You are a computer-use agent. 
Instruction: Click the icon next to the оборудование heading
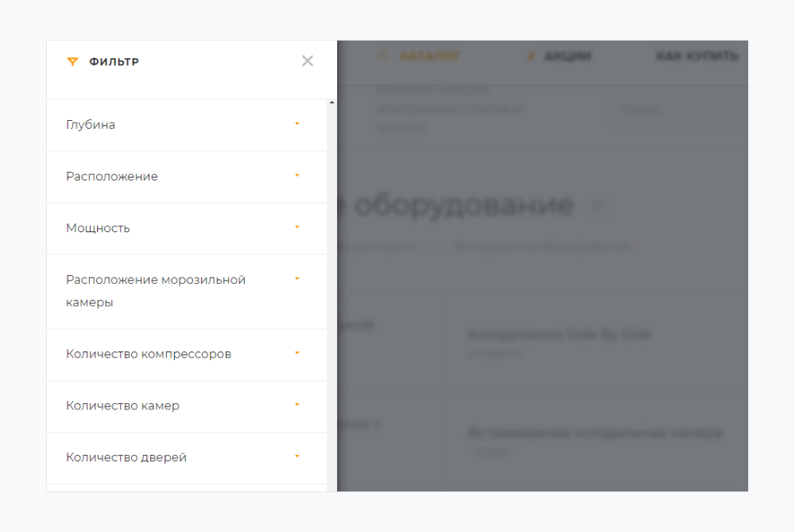(599, 206)
